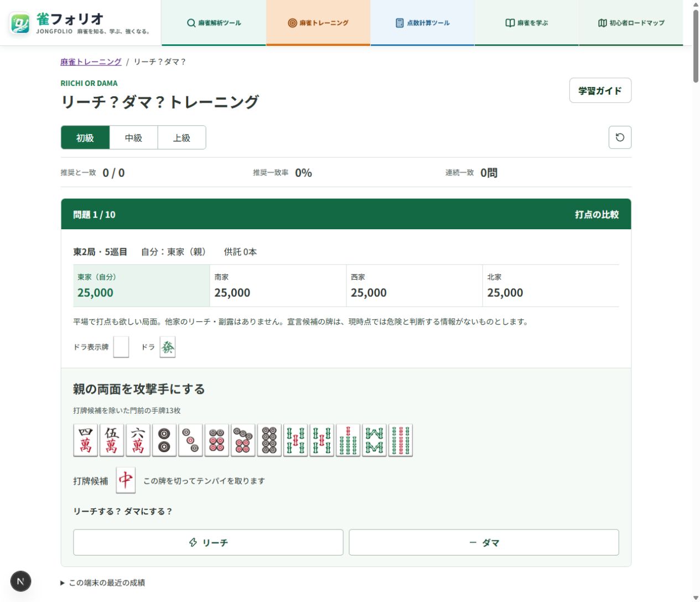Click the 伍萬 tile in hand
700x602 pixels.
(x=112, y=440)
